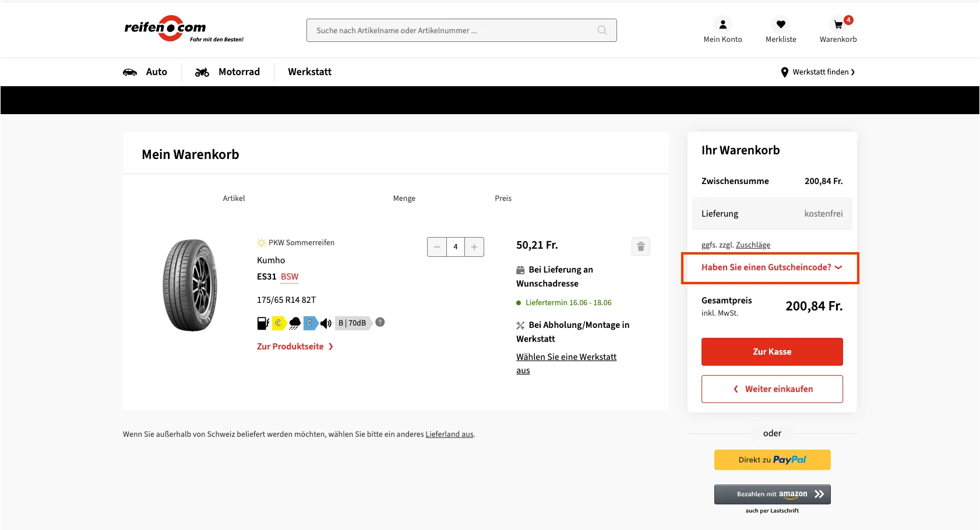980x530 pixels.
Task: Click the 50,21 Fr. price text
Action: point(537,245)
